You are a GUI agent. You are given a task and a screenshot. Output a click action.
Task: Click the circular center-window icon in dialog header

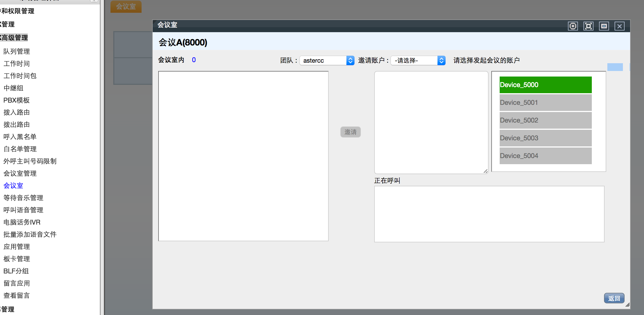pyautogui.click(x=573, y=26)
